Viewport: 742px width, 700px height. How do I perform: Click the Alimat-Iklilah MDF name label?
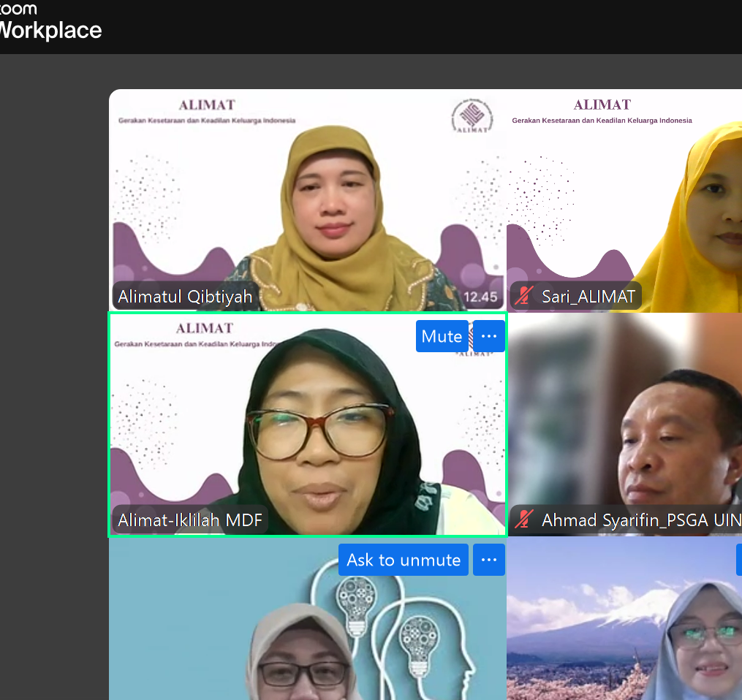tap(190, 520)
